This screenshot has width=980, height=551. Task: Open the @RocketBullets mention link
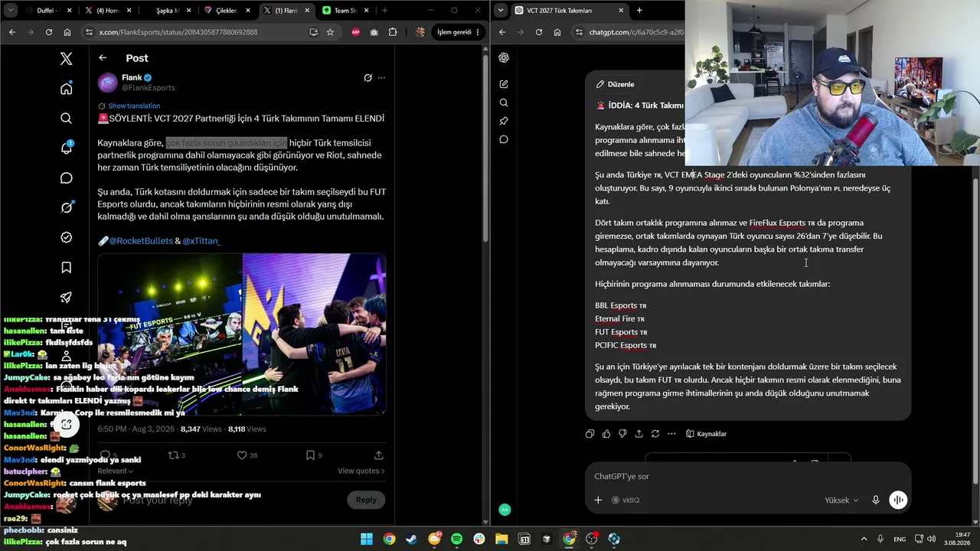point(141,241)
